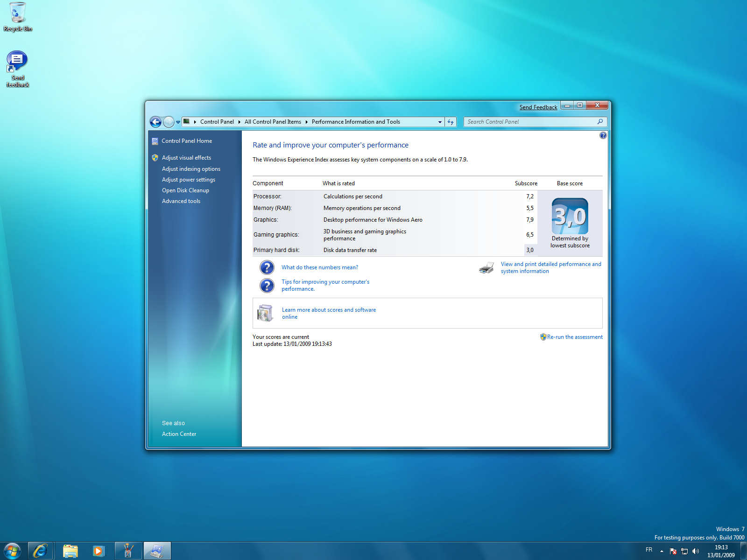
Task: Select the Graphics subscore 7,9
Action: click(x=530, y=220)
